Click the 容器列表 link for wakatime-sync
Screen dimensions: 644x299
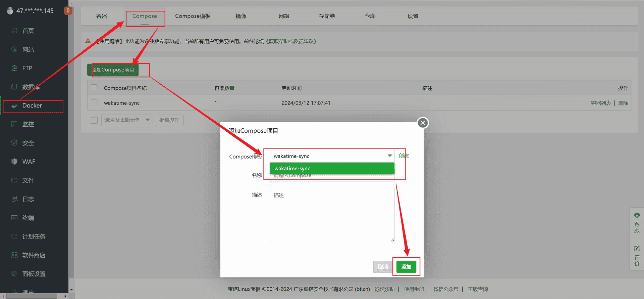point(601,103)
